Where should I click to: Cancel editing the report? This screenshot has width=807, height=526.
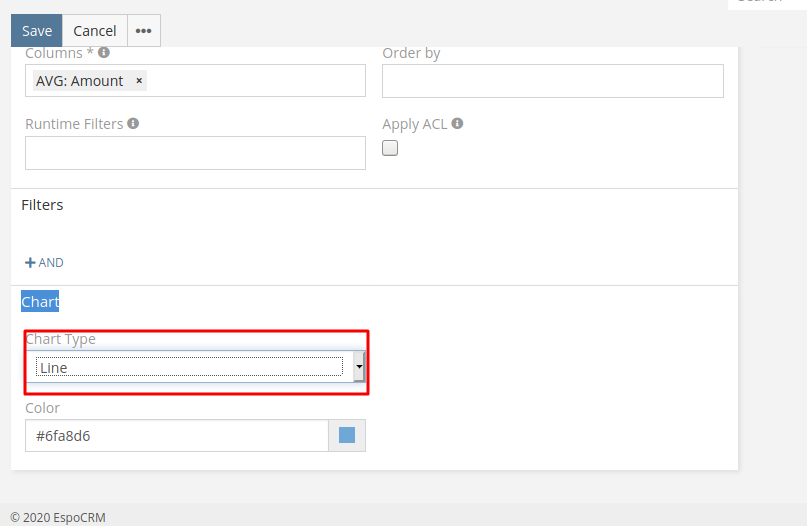[x=95, y=31]
